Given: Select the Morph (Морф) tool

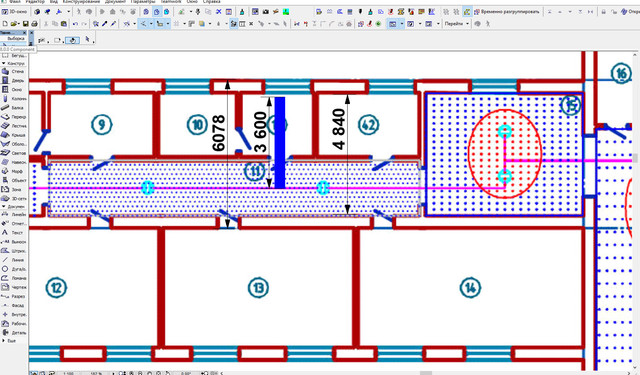Looking at the screenshot, I should (x=13, y=171).
